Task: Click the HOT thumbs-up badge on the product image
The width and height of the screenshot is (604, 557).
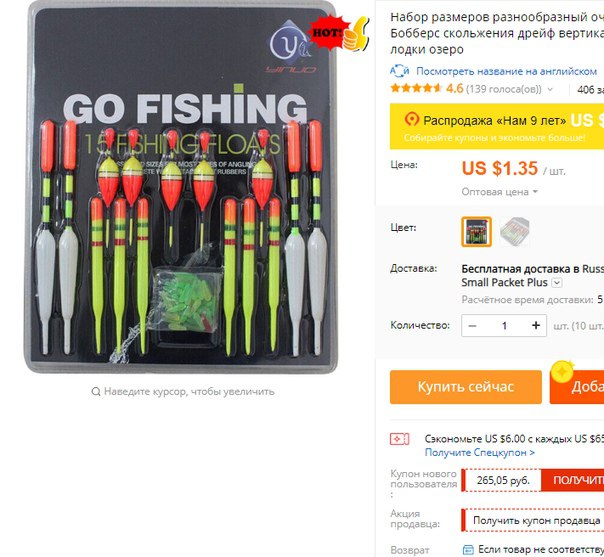Action: pyautogui.click(x=339, y=34)
